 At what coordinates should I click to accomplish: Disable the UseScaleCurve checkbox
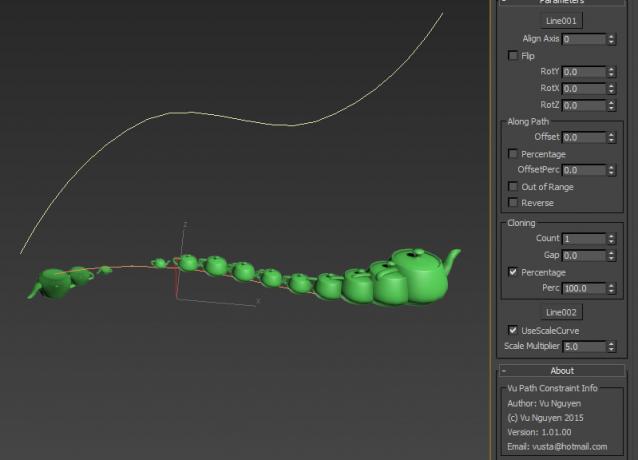coord(514,330)
